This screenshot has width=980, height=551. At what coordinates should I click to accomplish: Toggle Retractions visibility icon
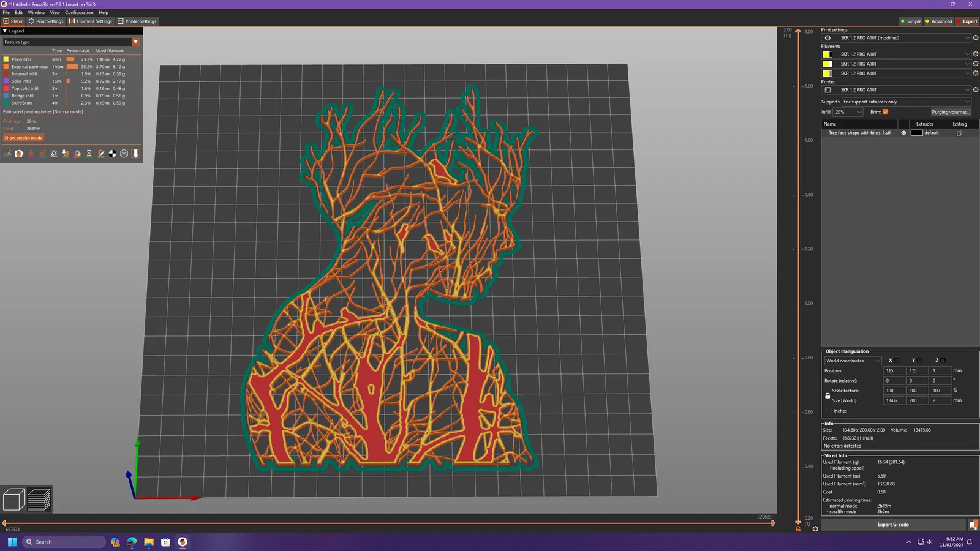click(x=31, y=154)
